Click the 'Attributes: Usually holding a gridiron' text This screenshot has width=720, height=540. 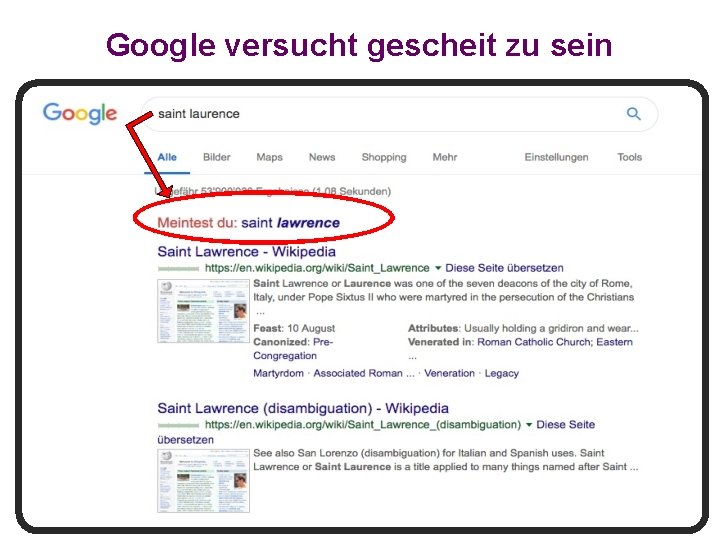(523, 328)
